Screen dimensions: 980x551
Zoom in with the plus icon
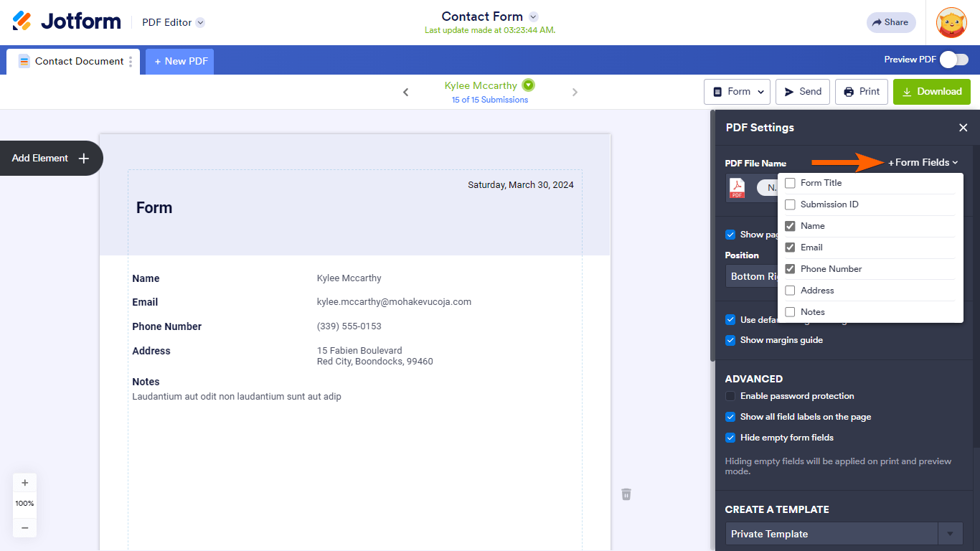(24, 483)
